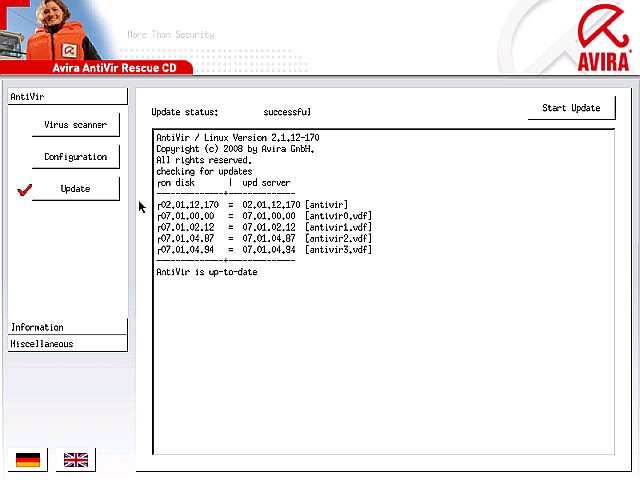Select the 'Copyright (c) 2008 by Avira GmbH.' line
Screen dimensions: 640x480
coord(235,149)
